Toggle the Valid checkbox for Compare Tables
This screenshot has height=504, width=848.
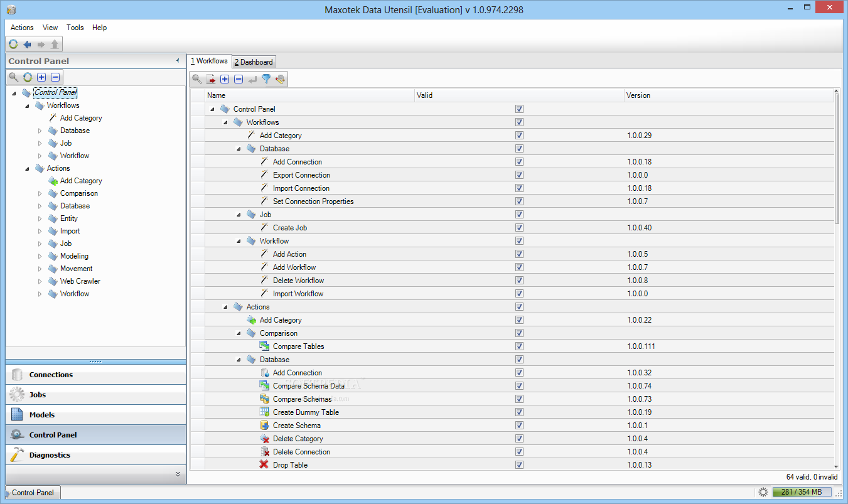pyautogui.click(x=519, y=346)
